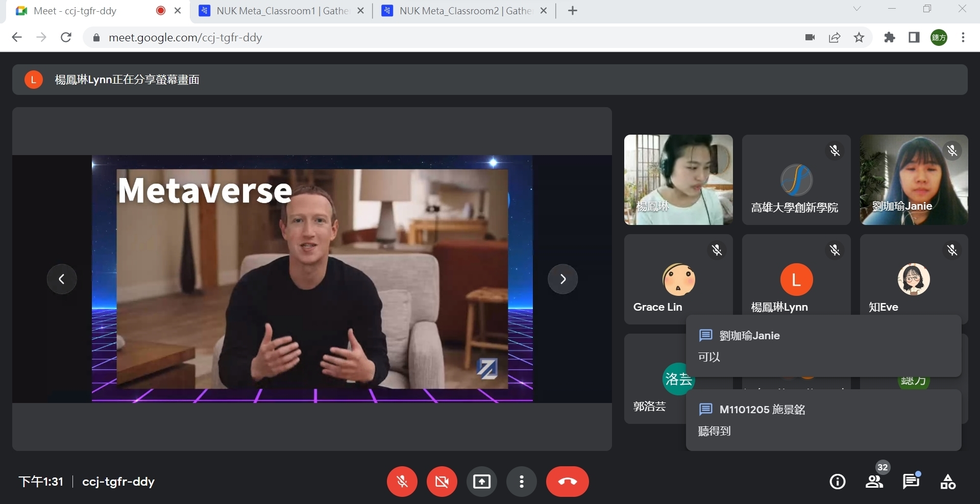Close the NUK Meta_Classroom2 tab
Image resolution: width=980 pixels, height=504 pixels.
[x=544, y=11]
